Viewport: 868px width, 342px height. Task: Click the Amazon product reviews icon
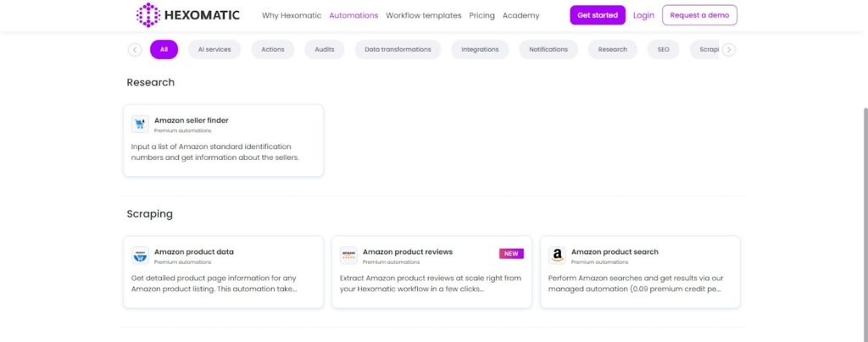pos(348,256)
